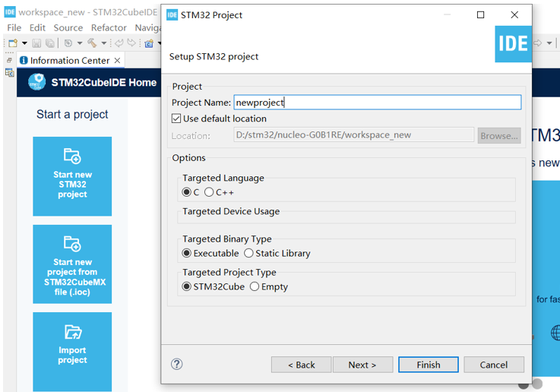
Task: Click the Restore view icon in left trim
Action: 10,60
